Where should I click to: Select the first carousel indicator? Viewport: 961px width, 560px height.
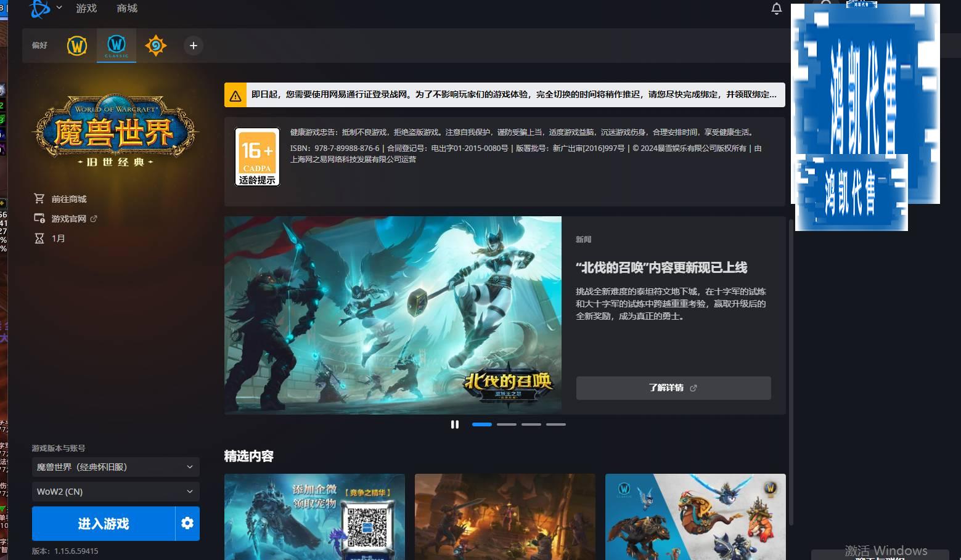pos(482,424)
